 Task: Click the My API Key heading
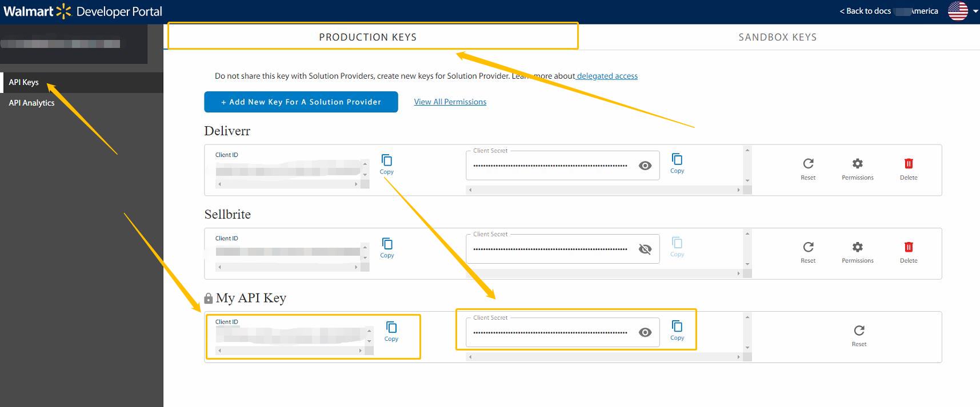click(x=251, y=298)
